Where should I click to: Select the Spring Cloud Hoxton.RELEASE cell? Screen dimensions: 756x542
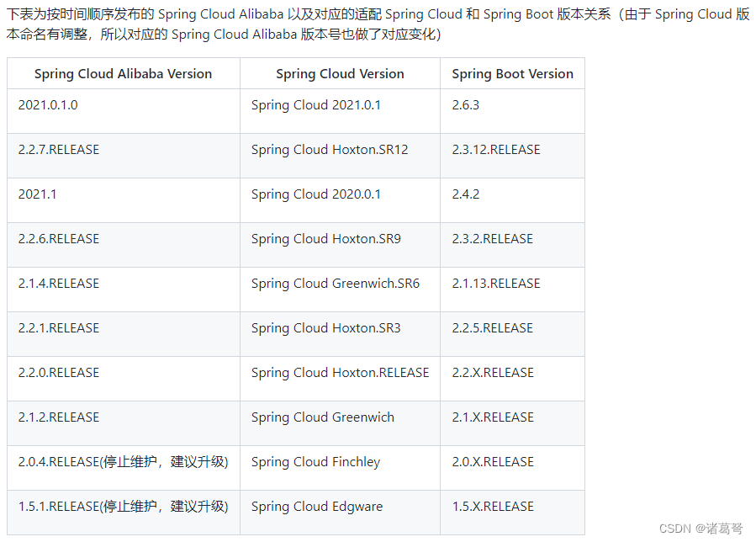click(x=340, y=379)
